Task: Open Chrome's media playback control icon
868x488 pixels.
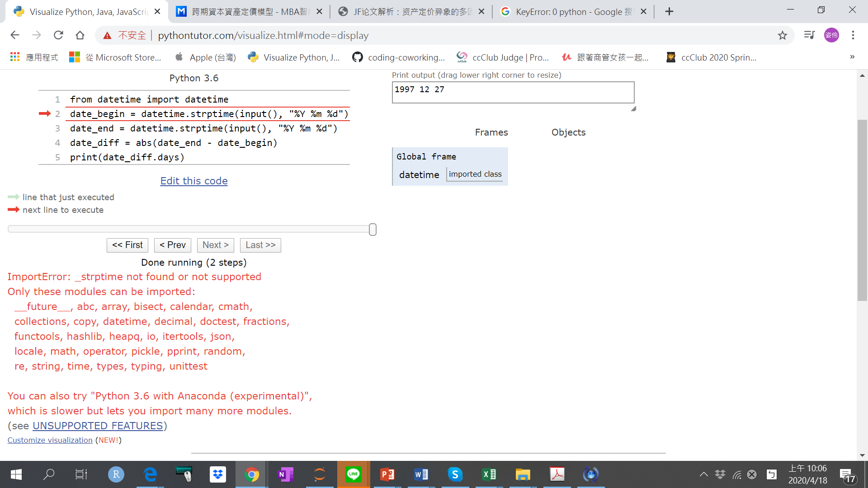Action: (809, 35)
